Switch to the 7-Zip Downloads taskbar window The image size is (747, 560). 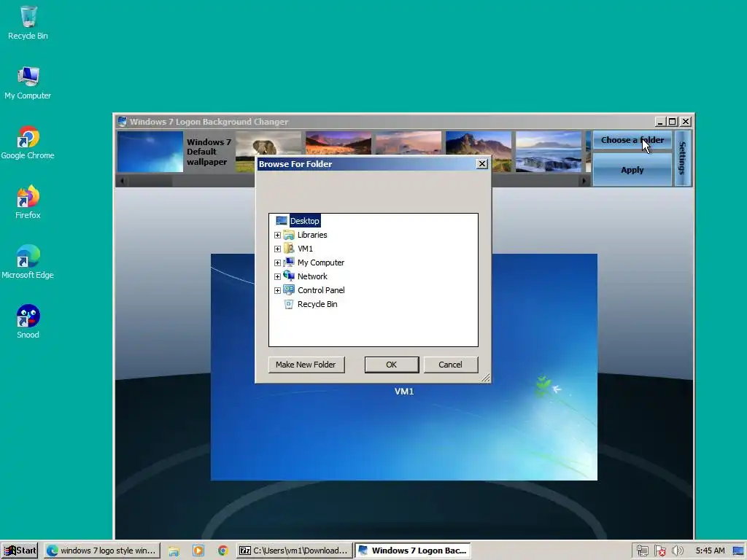coord(295,551)
